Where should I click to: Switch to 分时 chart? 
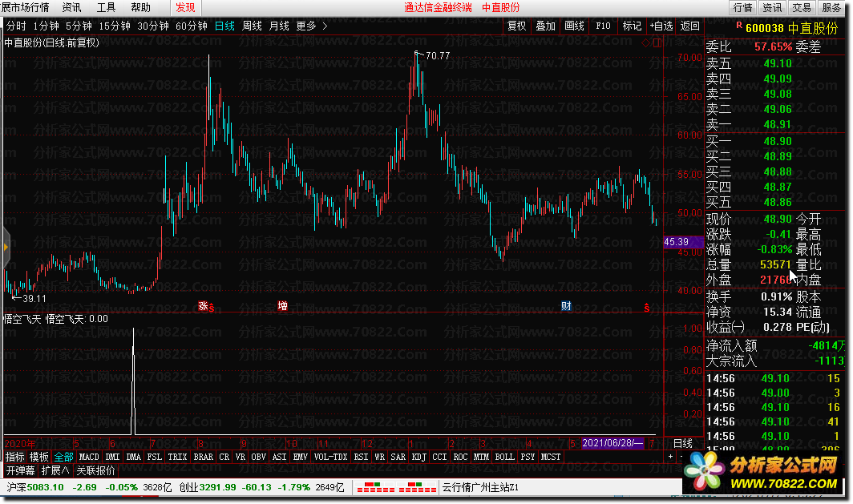pos(16,26)
